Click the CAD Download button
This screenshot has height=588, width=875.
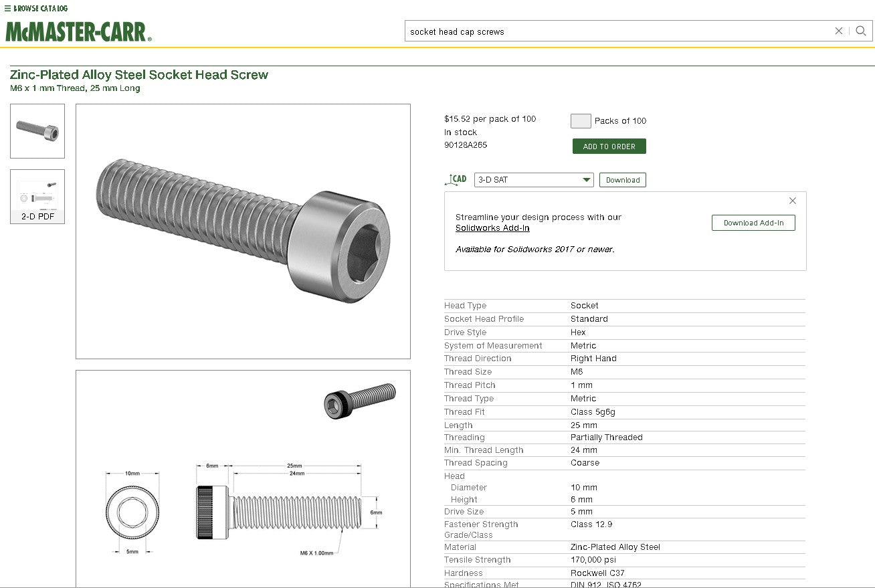(x=623, y=180)
